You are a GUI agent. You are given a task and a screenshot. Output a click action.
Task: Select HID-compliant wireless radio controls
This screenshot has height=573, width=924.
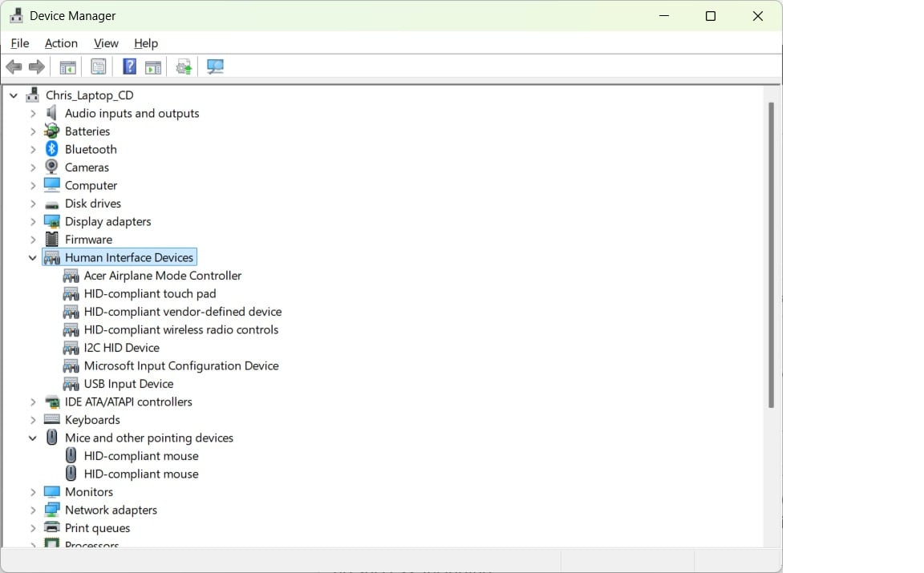(x=181, y=330)
